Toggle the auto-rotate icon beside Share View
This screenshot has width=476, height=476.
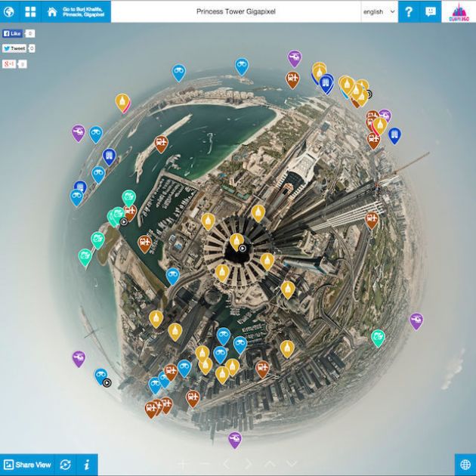click(x=66, y=465)
